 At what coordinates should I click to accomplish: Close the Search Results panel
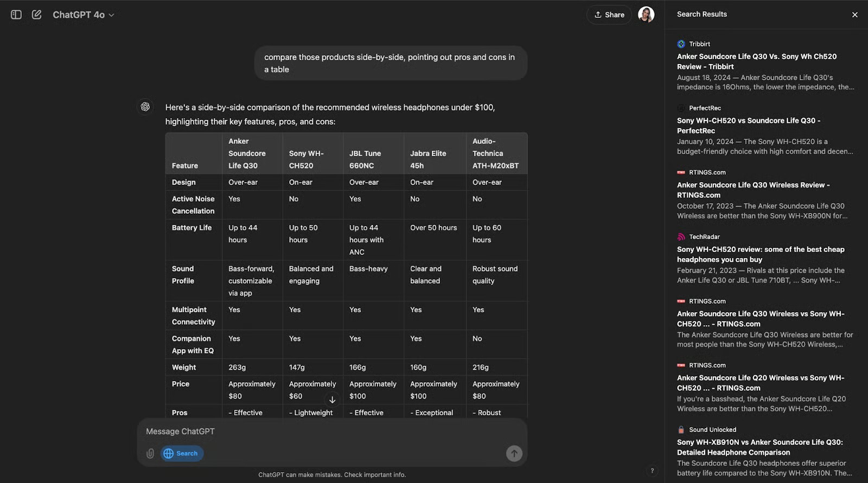[854, 15]
